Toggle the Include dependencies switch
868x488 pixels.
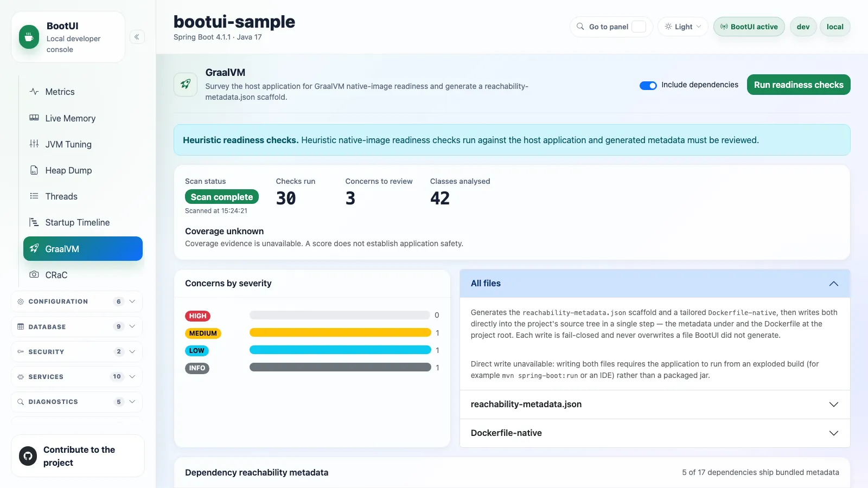(x=648, y=85)
